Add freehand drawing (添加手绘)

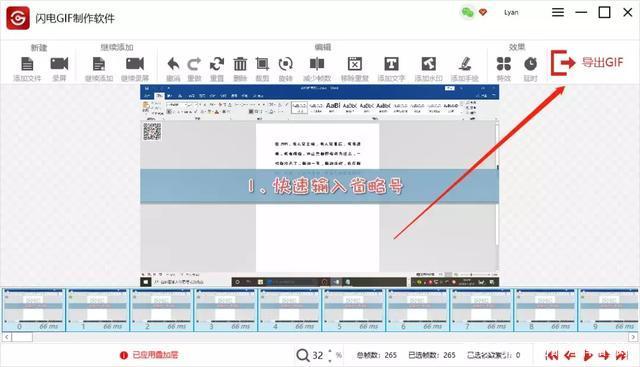click(x=464, y=64)
